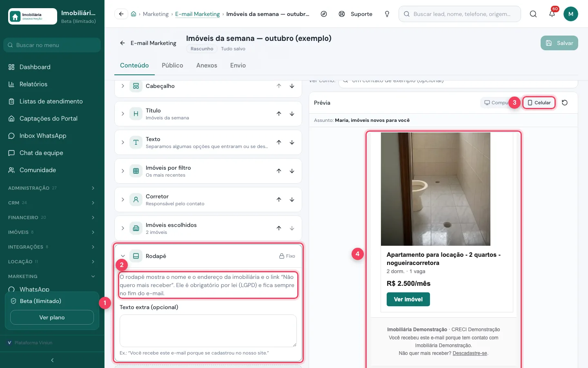
Task: Open Dashboard in the sidebar
Action: point(52,67)
